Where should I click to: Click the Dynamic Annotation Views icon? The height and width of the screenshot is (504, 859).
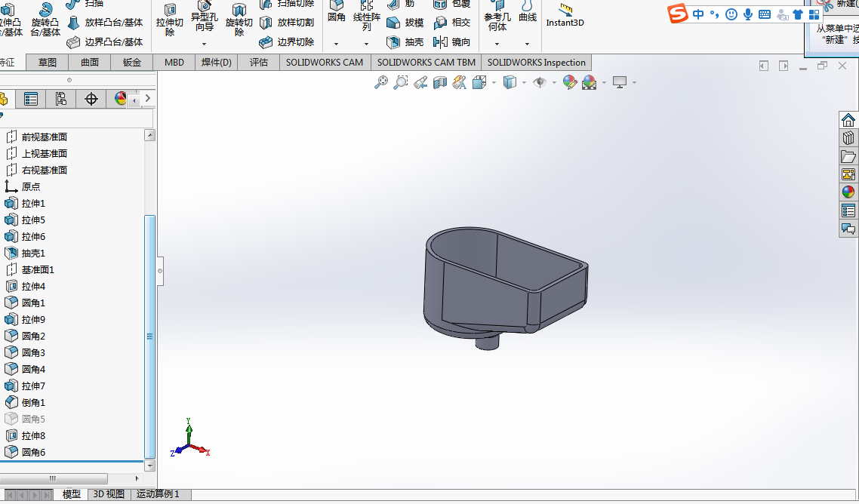point(460,82)
